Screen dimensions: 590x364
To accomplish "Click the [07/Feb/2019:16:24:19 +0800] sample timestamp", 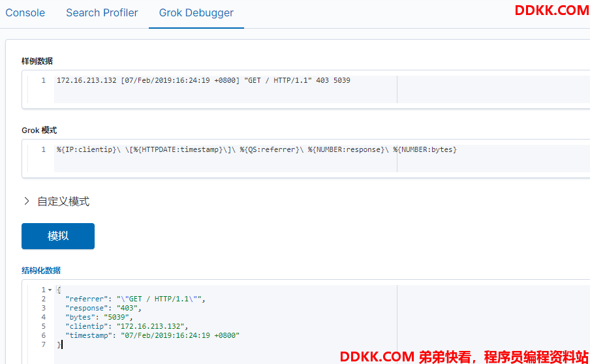I will coord(180,80).
